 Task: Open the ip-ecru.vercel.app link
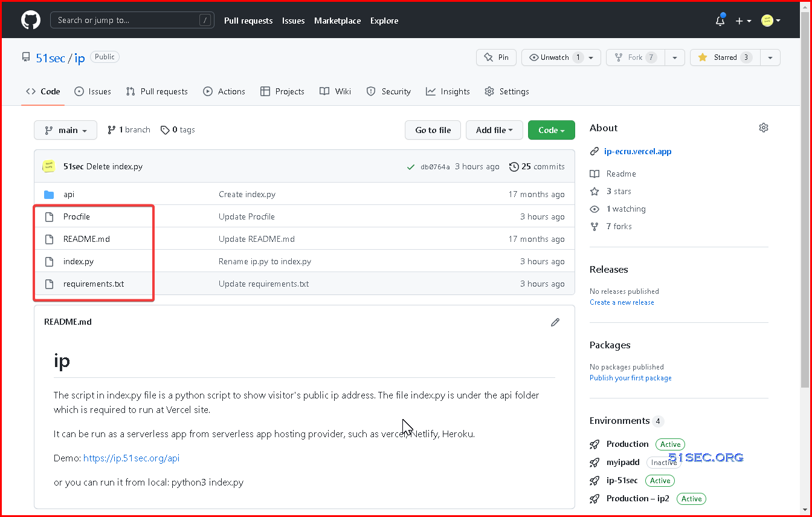coord(637,151)
